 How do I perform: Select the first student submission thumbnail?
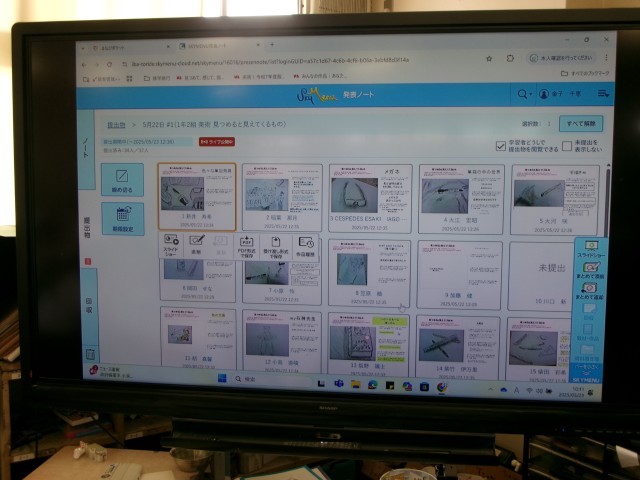point(197,197)
